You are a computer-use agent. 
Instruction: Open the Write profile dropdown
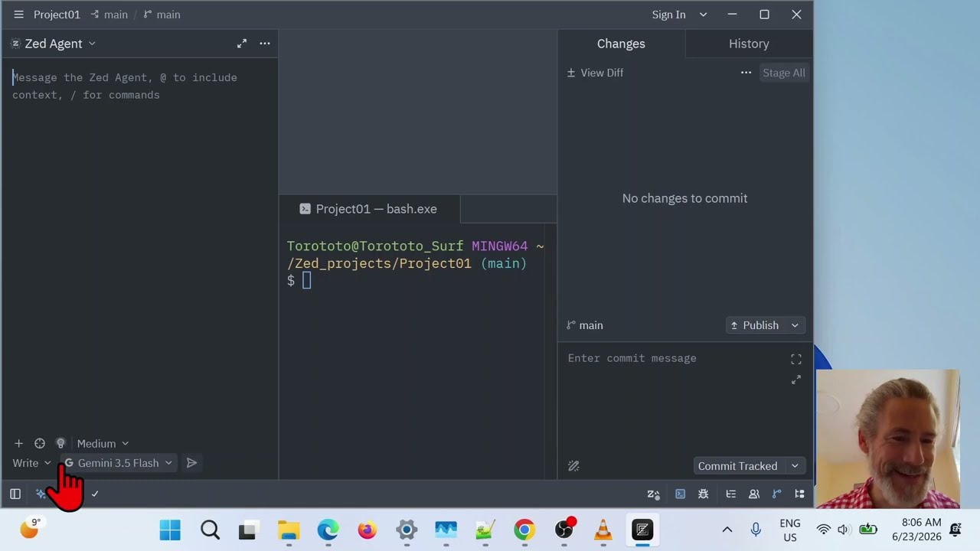tap(31, 463)
